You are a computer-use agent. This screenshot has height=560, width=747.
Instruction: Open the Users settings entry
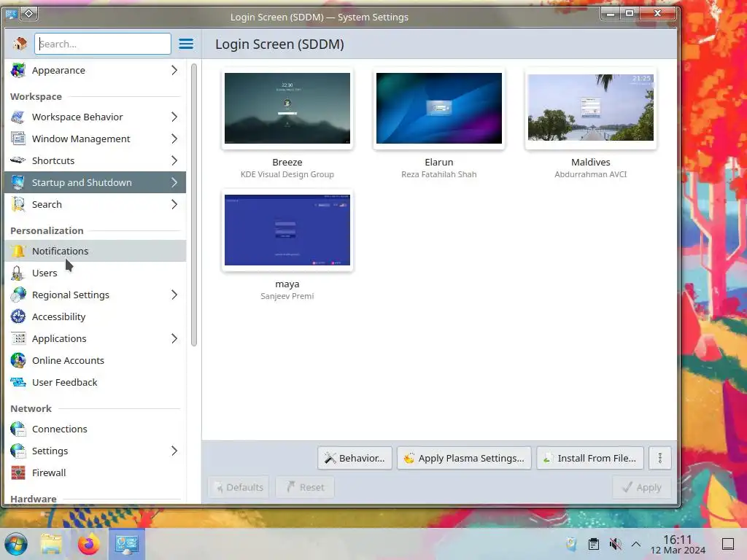pos(96,273)
